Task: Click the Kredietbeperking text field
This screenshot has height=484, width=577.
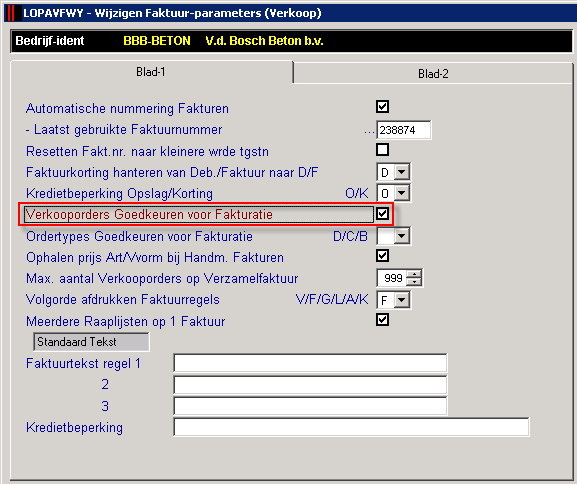Action: pyautogui.click(x=351, y=427)
